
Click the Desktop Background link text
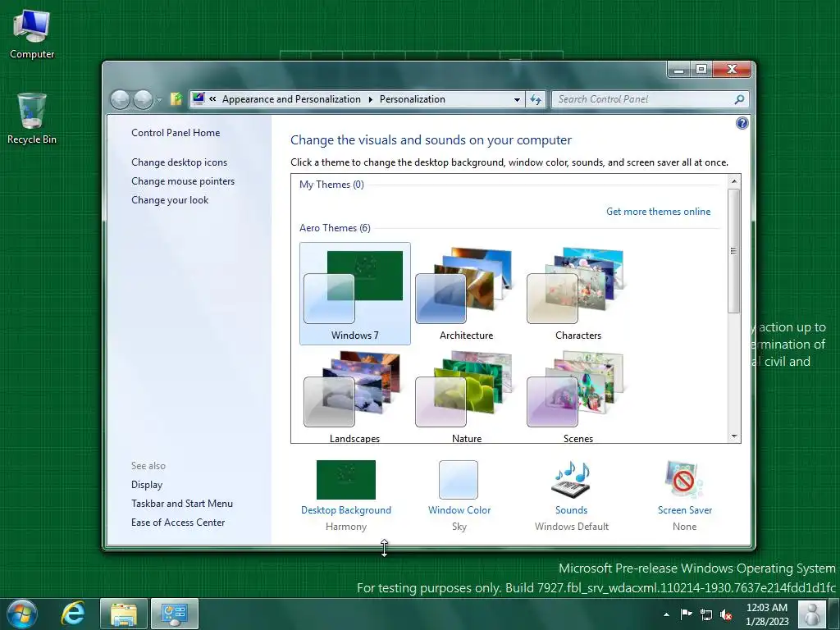coord(346,510)
